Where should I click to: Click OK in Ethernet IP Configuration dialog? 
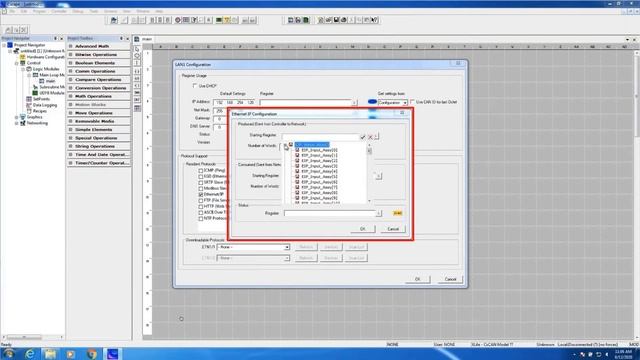click(362, 229)
